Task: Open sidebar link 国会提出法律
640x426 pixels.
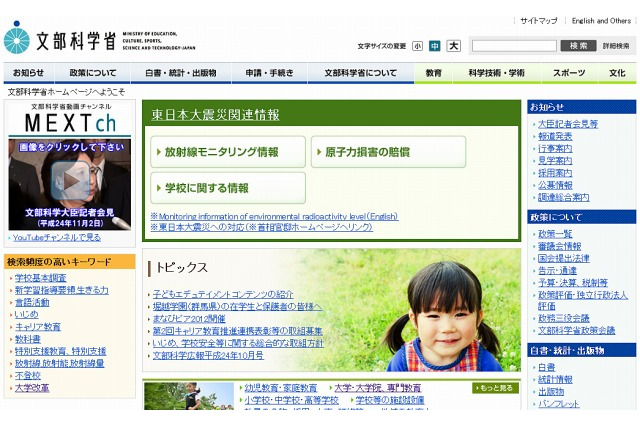Action: pos(564,258)
